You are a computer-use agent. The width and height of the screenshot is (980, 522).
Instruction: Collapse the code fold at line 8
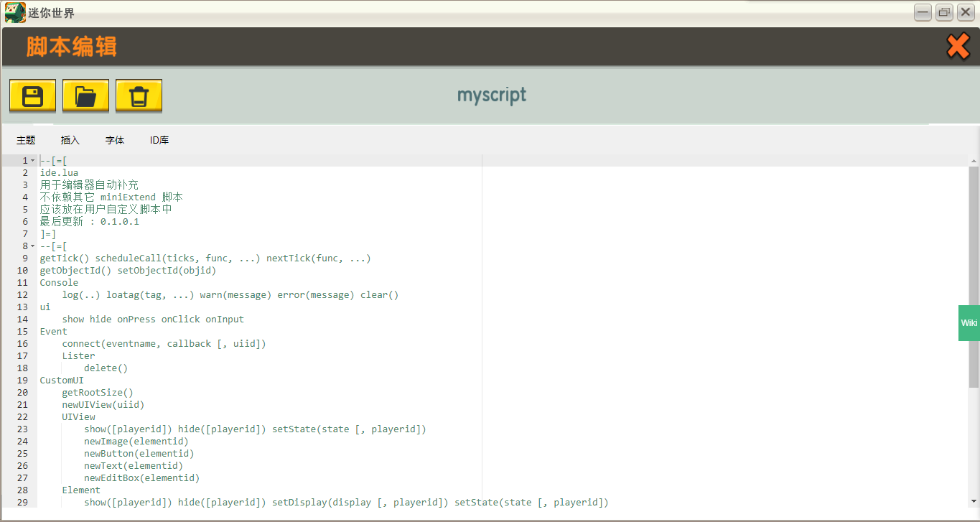tap(32, 246)
